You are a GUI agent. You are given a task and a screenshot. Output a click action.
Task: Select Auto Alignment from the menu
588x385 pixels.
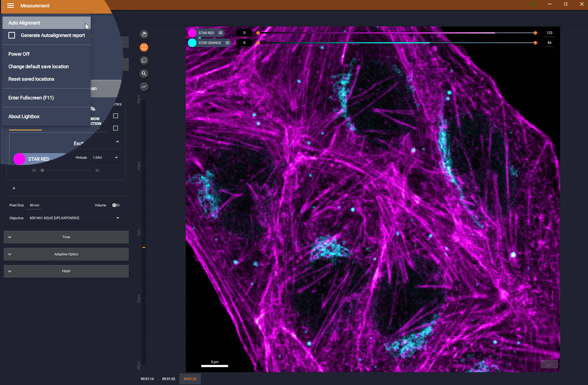point(24,23)
